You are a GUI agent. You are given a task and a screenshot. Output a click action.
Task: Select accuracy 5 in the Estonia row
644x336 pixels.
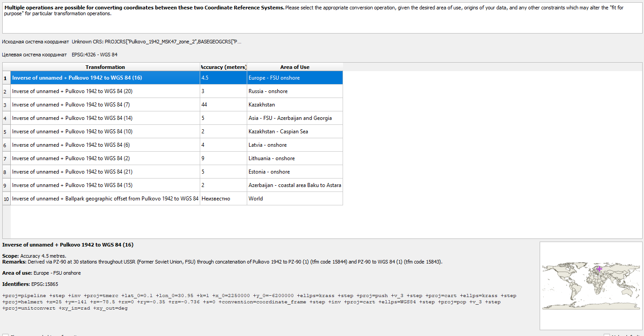click(223, 172)
